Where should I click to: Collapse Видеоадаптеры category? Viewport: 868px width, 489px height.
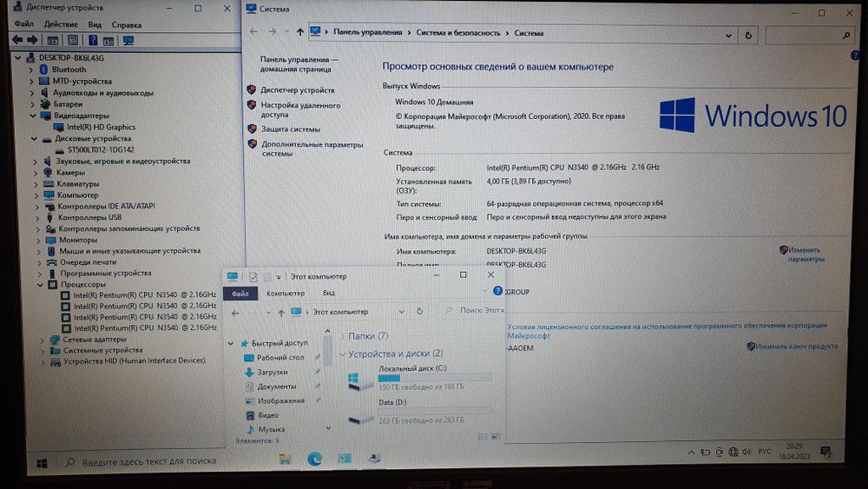[33, 116]
